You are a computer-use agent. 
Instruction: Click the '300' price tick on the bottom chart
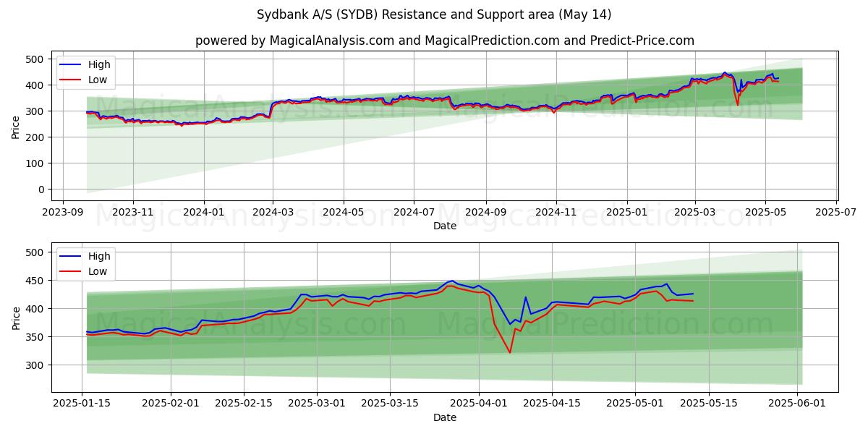click(x=36, y=365)
